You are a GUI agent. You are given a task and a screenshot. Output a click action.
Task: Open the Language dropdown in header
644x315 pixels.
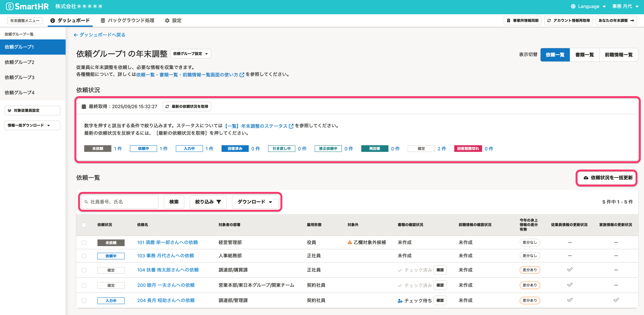click(588, 6)
